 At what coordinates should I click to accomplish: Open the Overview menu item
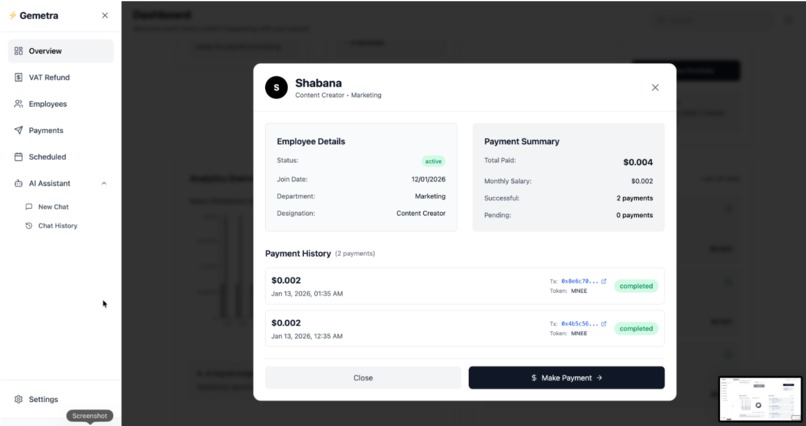(x=61, y=51)
